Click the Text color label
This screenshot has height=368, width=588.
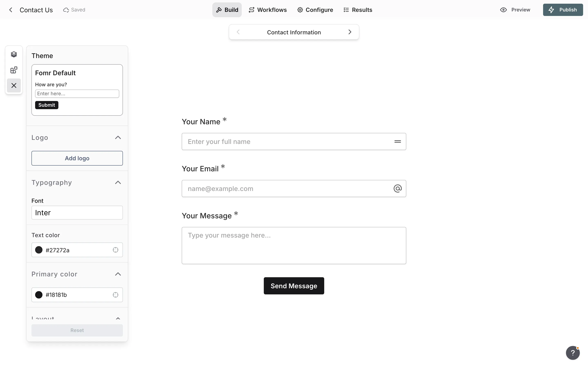[46, 235]
